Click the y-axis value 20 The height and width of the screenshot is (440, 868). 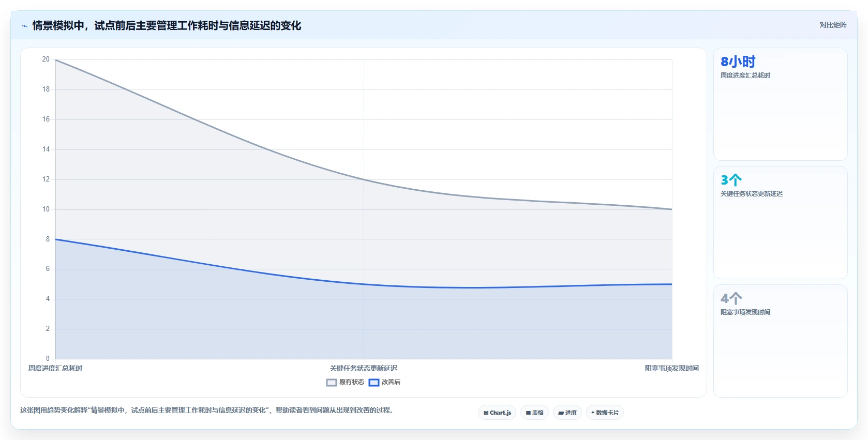[x=46, y=59]
